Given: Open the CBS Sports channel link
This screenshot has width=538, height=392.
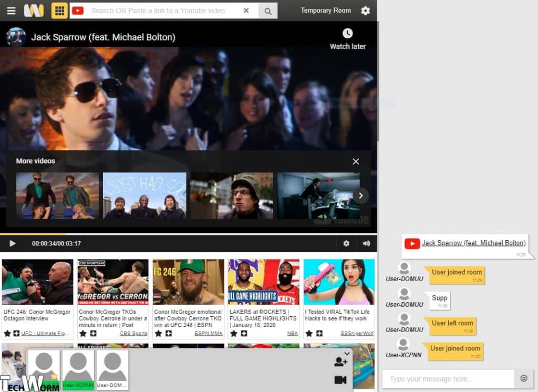Looking at the screenshot, I should point(133,333).
